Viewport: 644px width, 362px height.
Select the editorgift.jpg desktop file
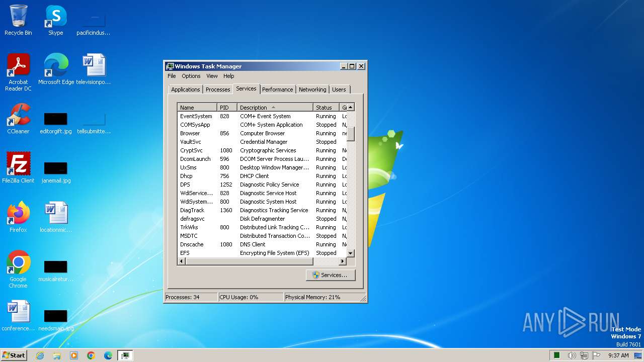click(x=56, y=123)
